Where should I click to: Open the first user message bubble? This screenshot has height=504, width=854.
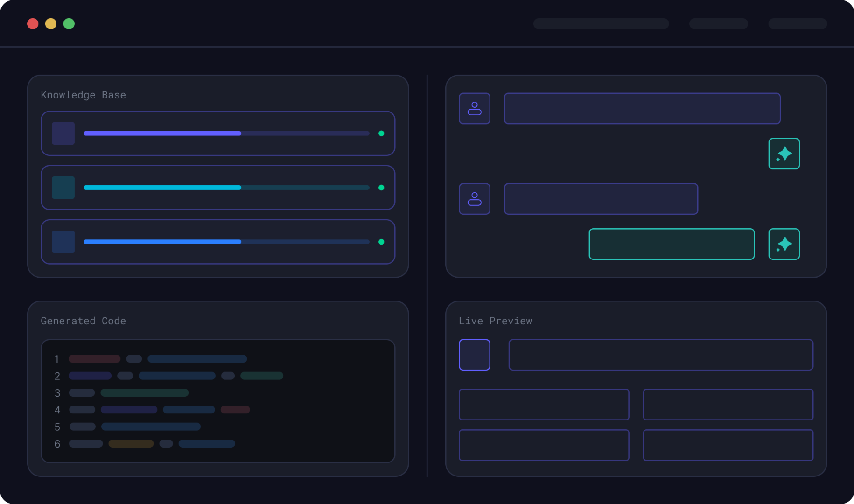tap(642, 108)
